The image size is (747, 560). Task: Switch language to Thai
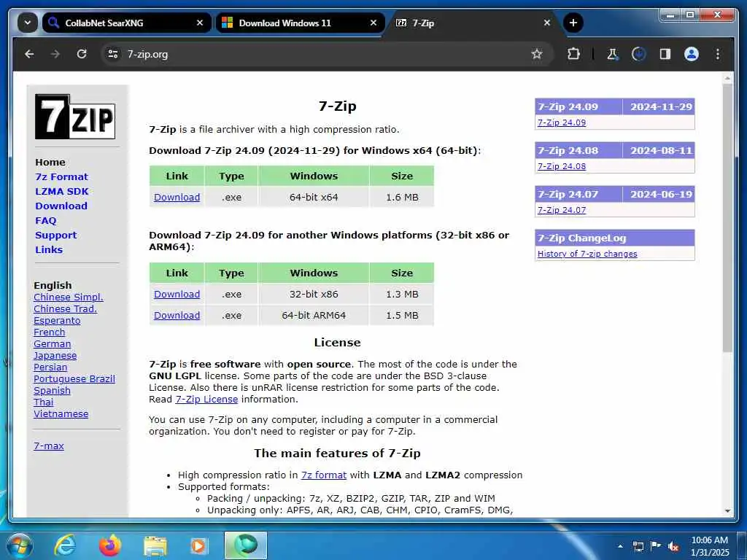pos(43,402)
